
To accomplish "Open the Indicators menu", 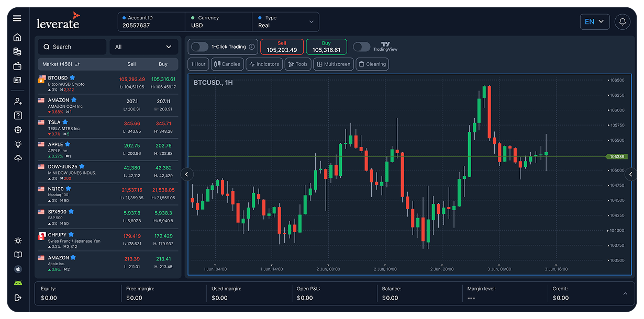I will tap(264, 64).
